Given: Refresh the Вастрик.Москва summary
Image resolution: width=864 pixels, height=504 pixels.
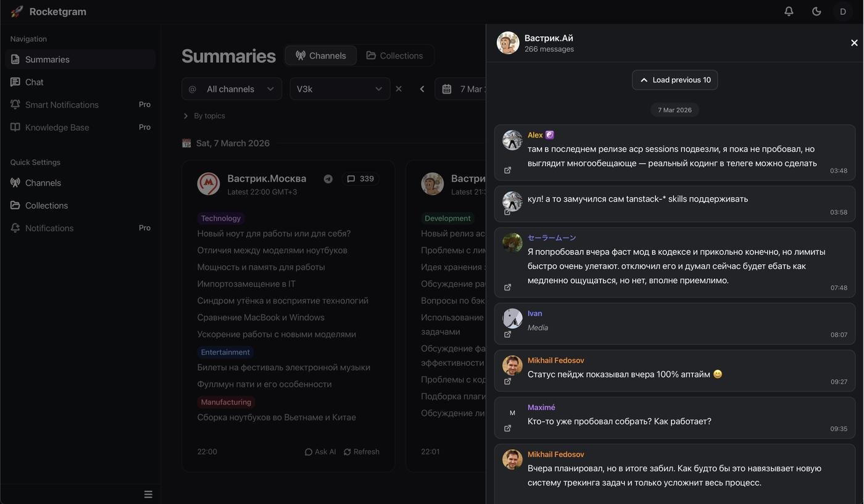Looking at the screenshot, I should click(x=362, y=452).
